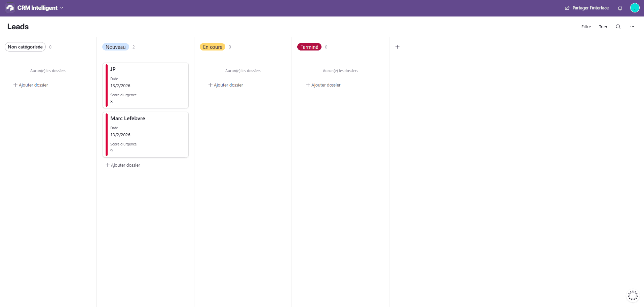Open the JP lead card
The image size is (644, 307).
click(x=146, y=85)
